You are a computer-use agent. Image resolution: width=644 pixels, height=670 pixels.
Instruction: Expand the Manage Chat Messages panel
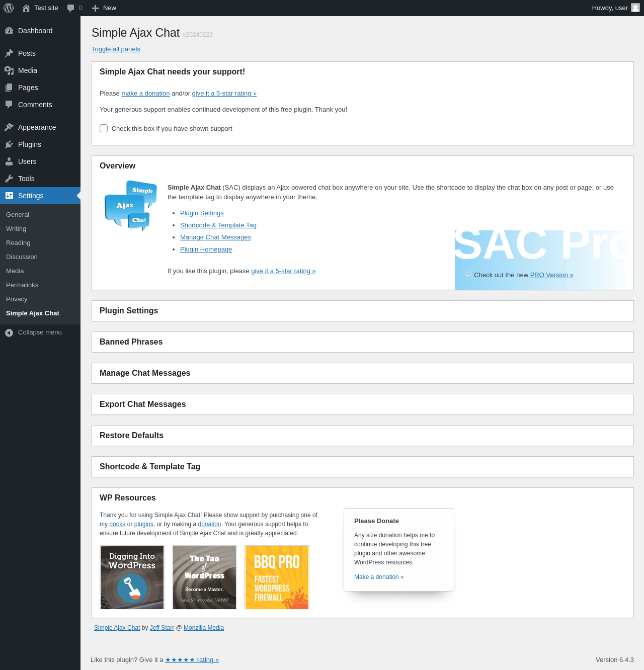coord(362,373)
